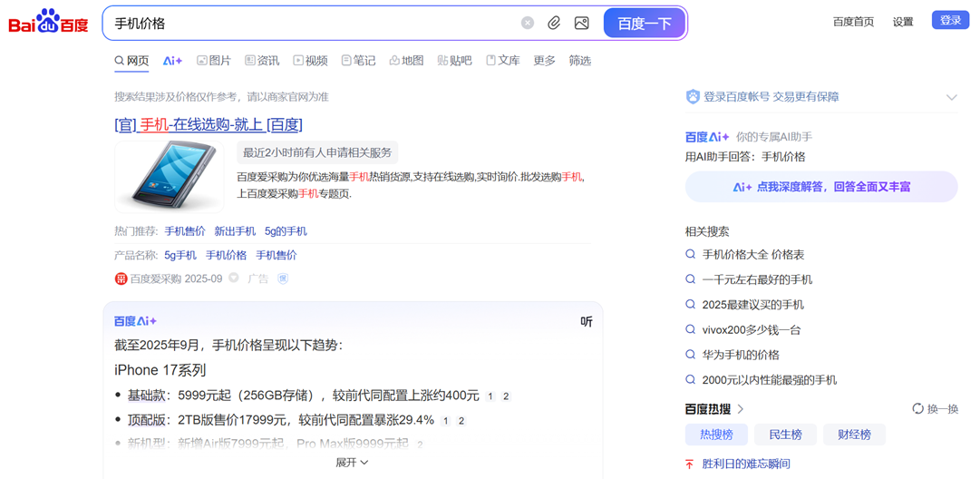Open 百度热搜 heading arrow

(x=741, y=409)
